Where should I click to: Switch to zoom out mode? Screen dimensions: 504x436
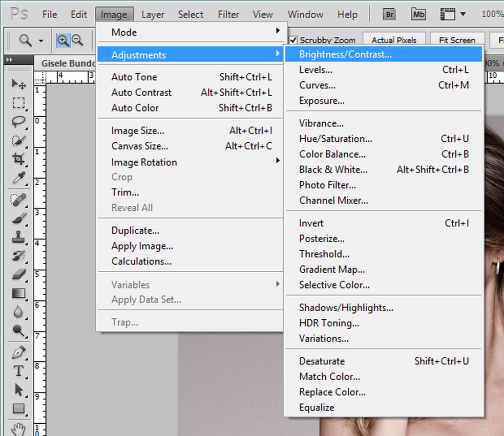coord(77,40)
